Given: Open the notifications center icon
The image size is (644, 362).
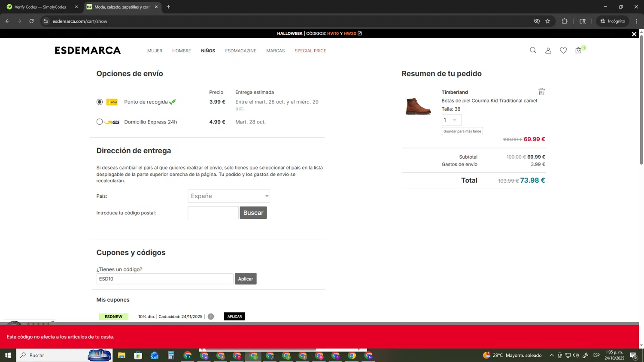Looking at the screenshot, I should point(633,355).
